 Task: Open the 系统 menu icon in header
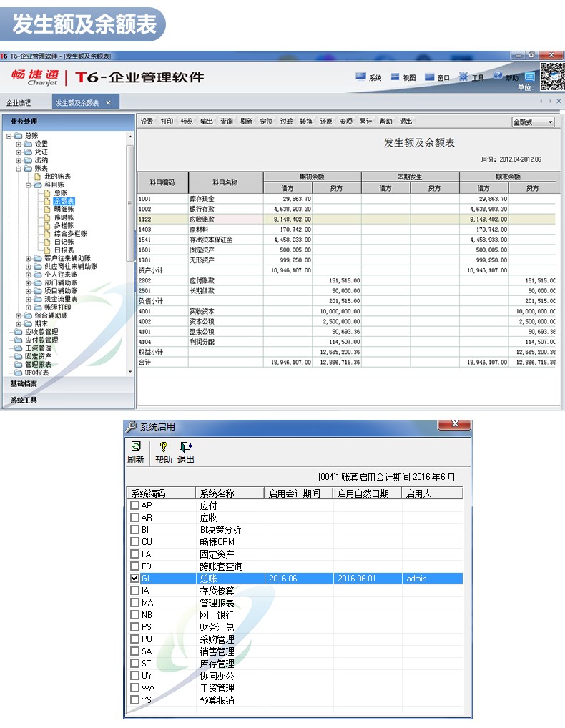[x=360, y=76]
